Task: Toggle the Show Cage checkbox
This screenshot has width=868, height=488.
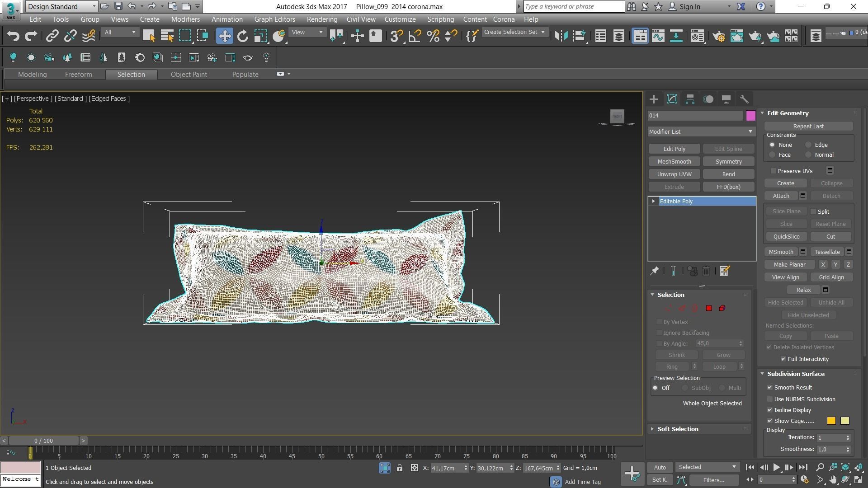Action: (x=770, y=421)
